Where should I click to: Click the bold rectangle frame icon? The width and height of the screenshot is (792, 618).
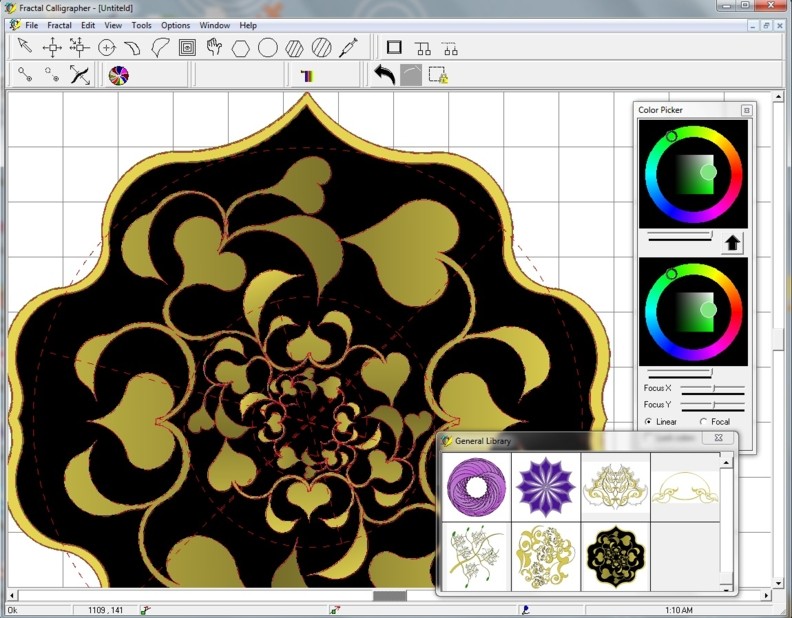tap(394, 47)
